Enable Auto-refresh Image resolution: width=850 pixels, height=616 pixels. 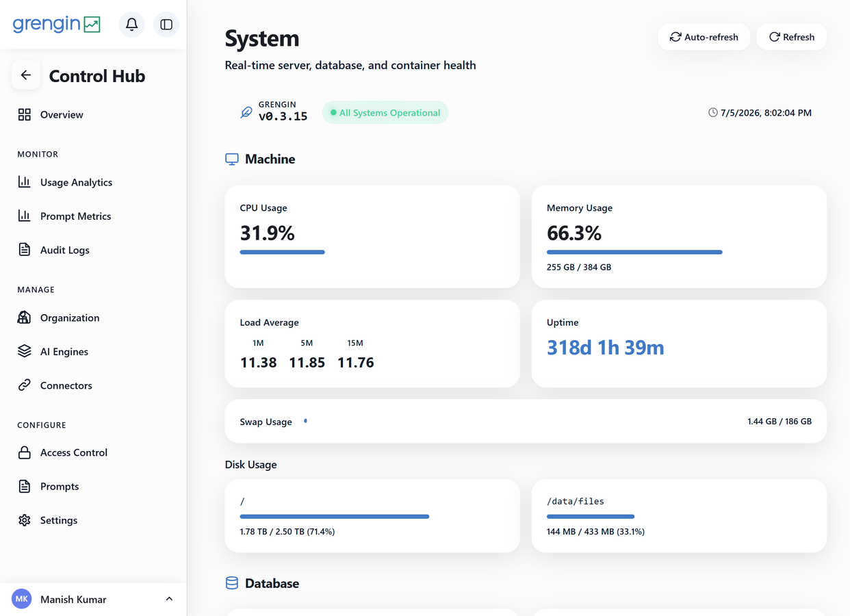pyautogui.click(x=704, y=37)
